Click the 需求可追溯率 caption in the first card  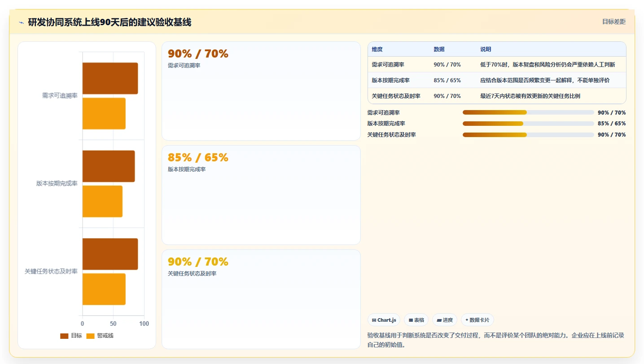point(184,66)
